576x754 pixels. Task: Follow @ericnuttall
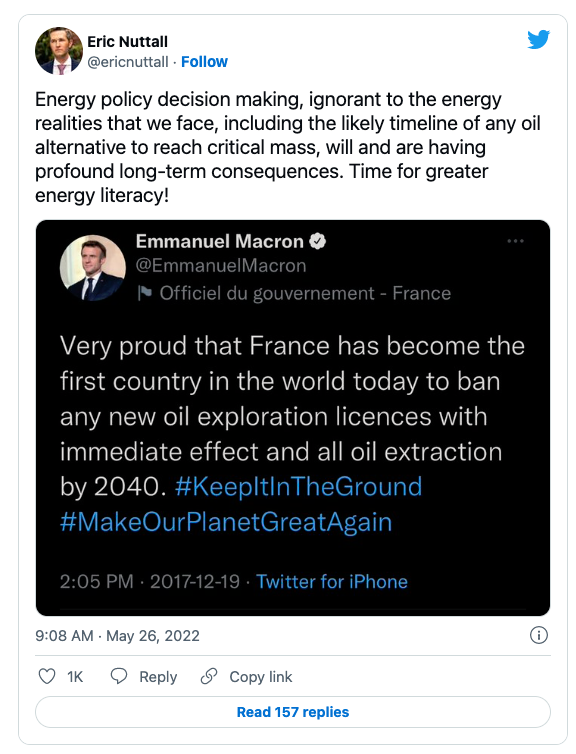click(x=204, y=62)
